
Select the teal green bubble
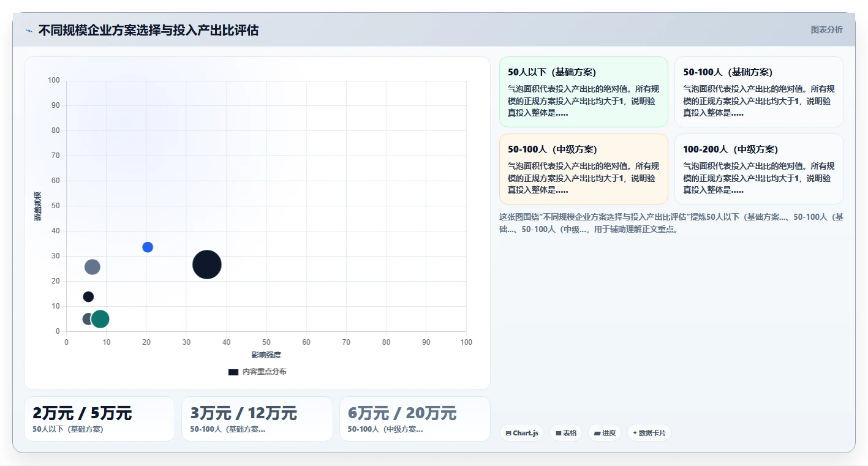(x=100, y=318)
